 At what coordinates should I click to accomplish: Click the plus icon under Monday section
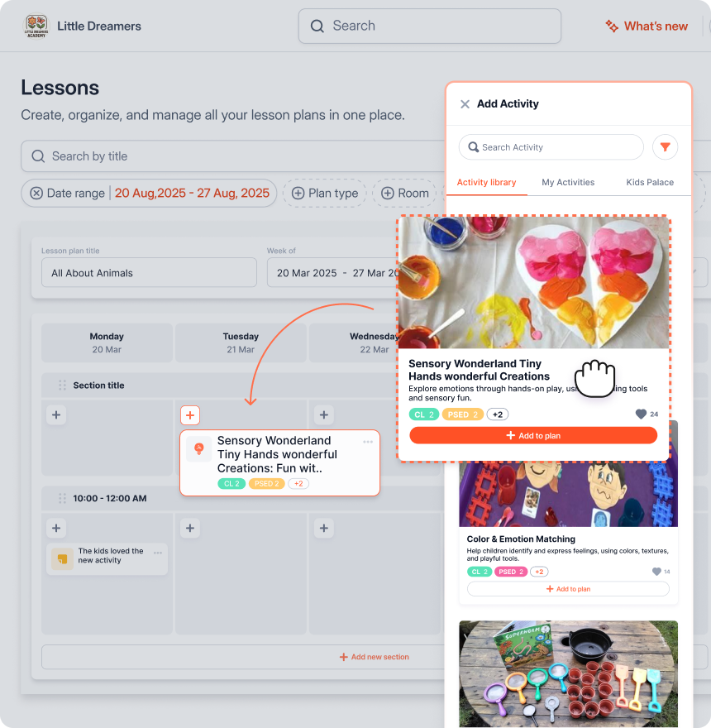[56, 415]
